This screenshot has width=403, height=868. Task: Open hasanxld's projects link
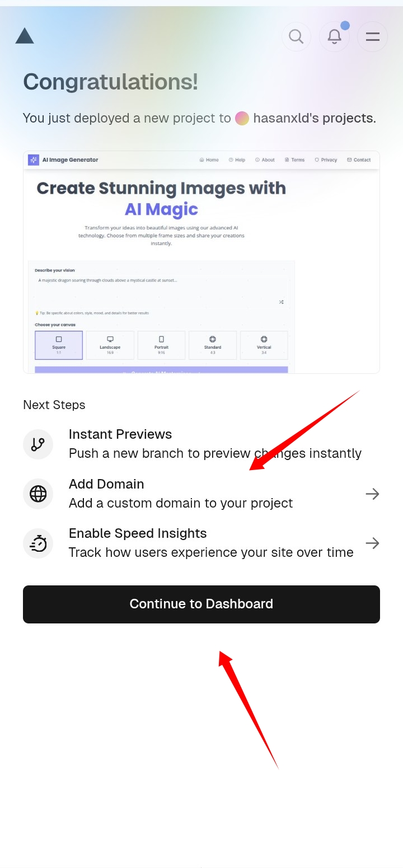[313, 118]
